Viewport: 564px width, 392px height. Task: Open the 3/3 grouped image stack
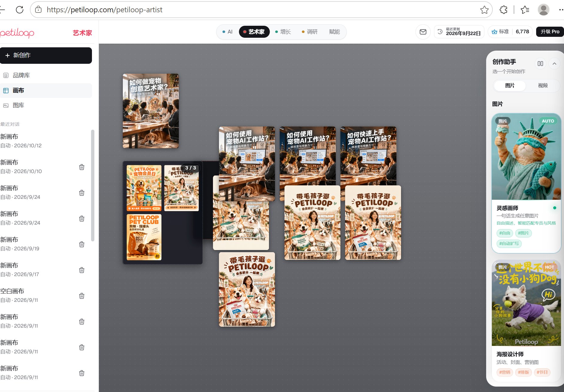(162, 213)
